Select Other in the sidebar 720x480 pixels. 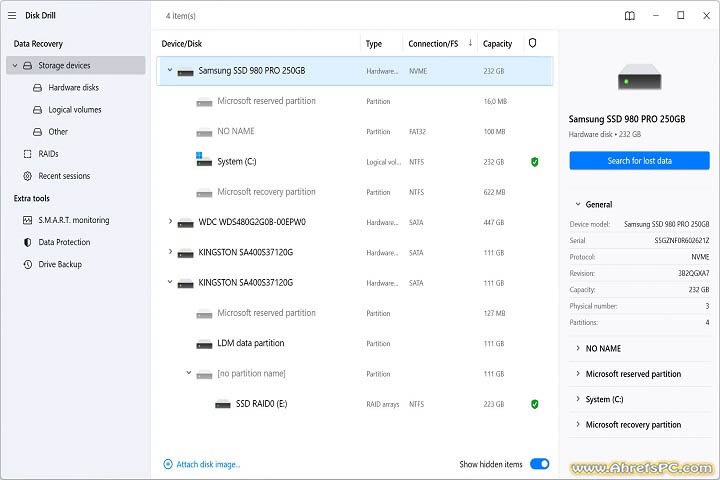point(58,132)
